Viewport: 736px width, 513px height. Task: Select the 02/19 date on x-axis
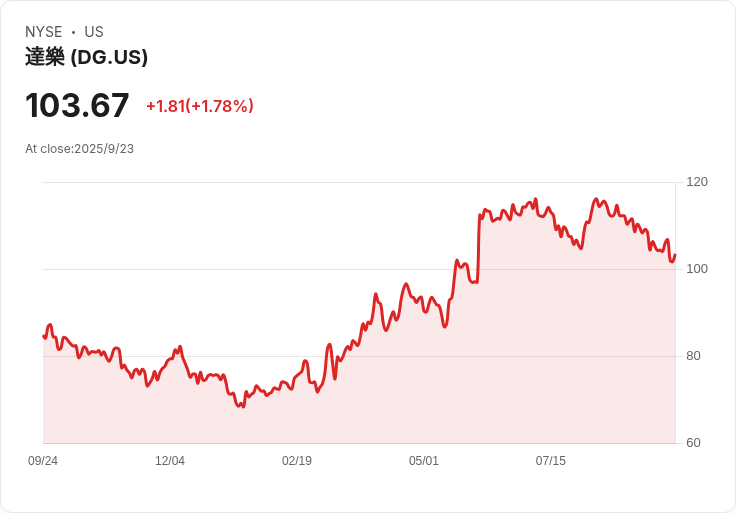pos(297,461)
